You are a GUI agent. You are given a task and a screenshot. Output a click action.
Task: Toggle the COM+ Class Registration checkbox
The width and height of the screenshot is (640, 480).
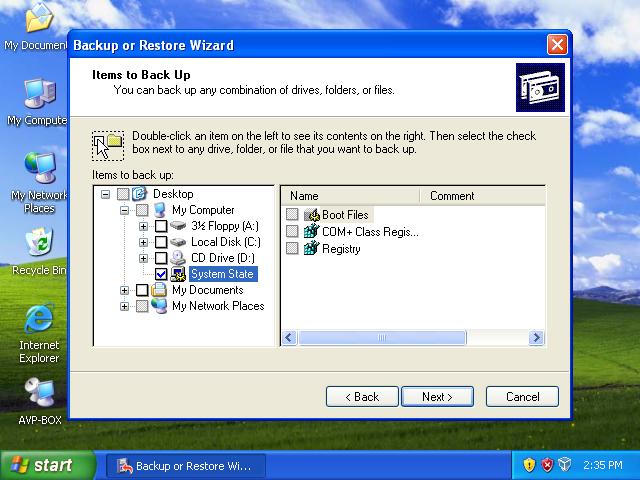[x=292, y=231]
